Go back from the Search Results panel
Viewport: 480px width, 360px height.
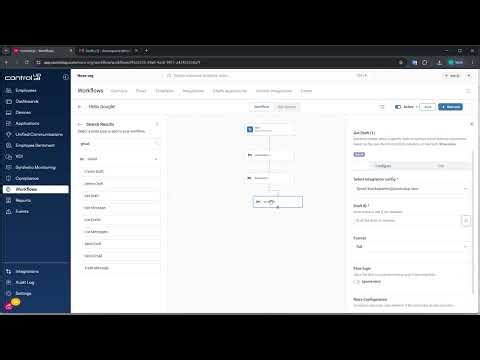click(x=80, y=124)
